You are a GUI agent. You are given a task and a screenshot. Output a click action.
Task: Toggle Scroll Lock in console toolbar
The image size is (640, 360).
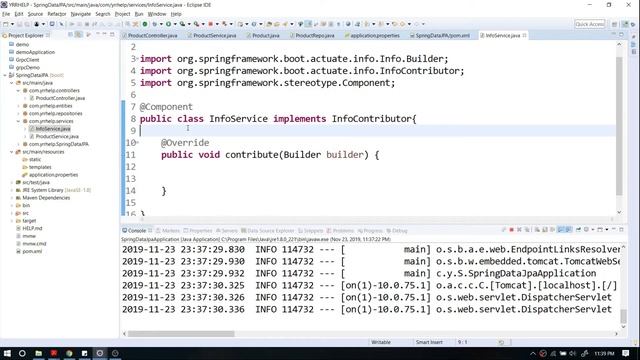pyautogui.click(x=545, y=230)
